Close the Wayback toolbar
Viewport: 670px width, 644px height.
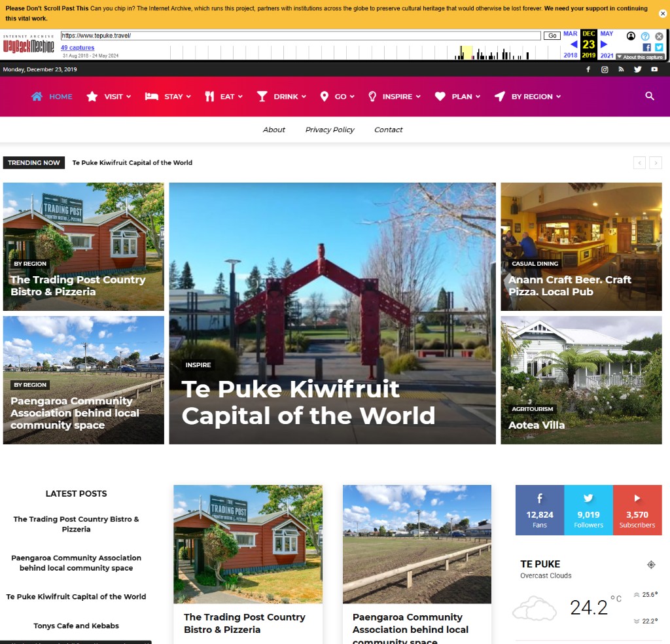coord(660,37)
